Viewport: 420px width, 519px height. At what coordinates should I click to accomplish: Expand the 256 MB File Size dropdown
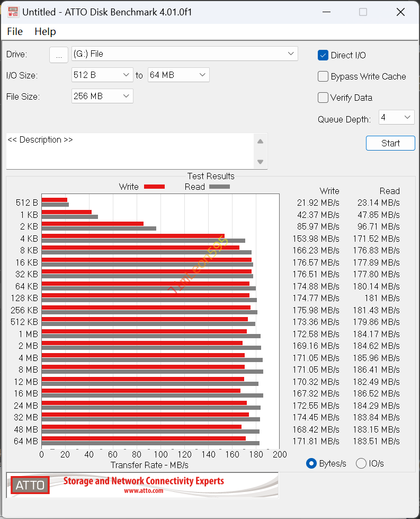(102, 96)
